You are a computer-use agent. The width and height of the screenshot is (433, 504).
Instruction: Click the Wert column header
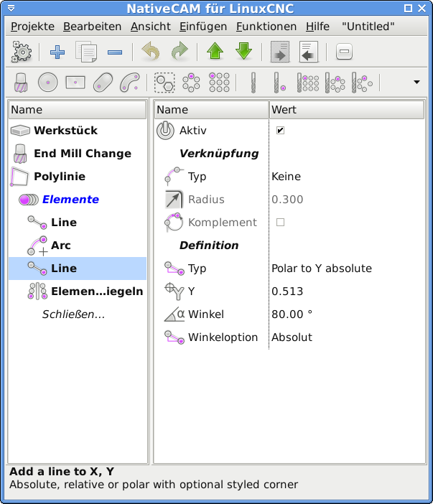(347, 110)
